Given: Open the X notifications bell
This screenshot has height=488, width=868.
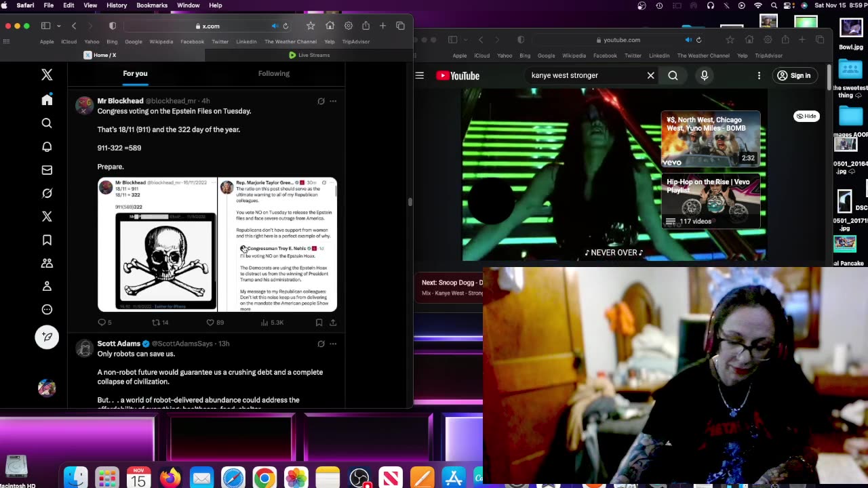Looking at the screenshot, I should pyautogui.click(x=47, y=146).
